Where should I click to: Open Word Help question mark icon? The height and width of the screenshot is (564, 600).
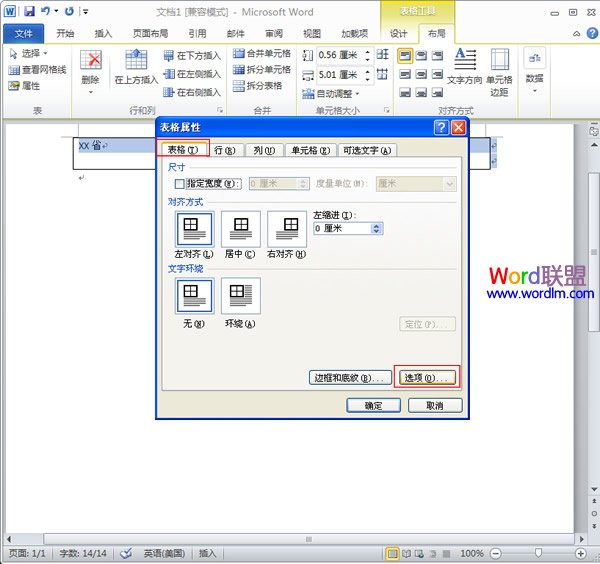pyautogui.click(x=592, y=33)
